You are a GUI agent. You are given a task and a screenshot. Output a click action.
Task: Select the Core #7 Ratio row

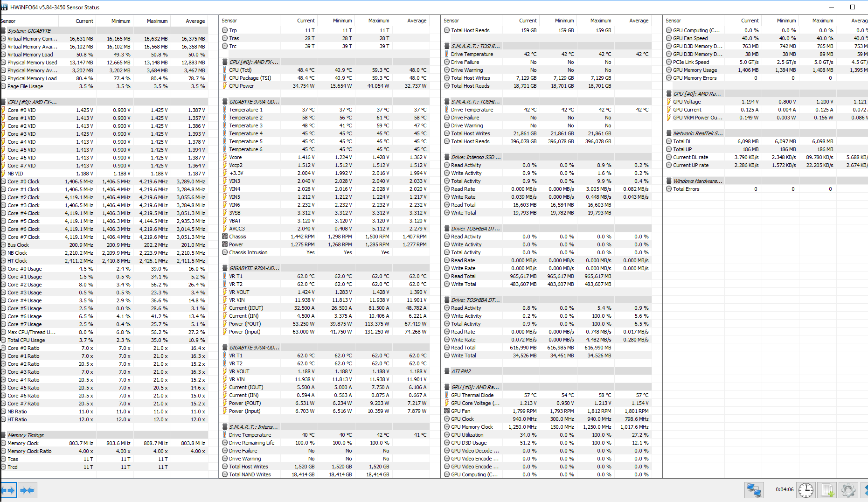tap(104, 404)
